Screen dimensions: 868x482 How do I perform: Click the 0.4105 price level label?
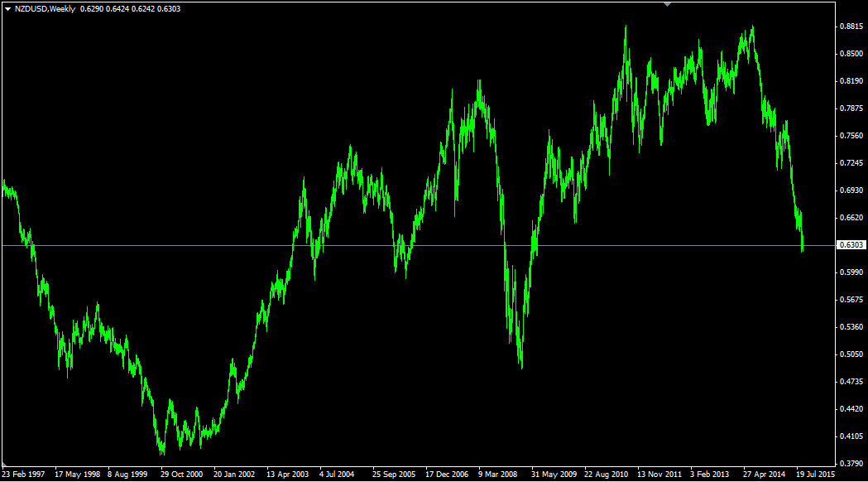coord(851,436)
